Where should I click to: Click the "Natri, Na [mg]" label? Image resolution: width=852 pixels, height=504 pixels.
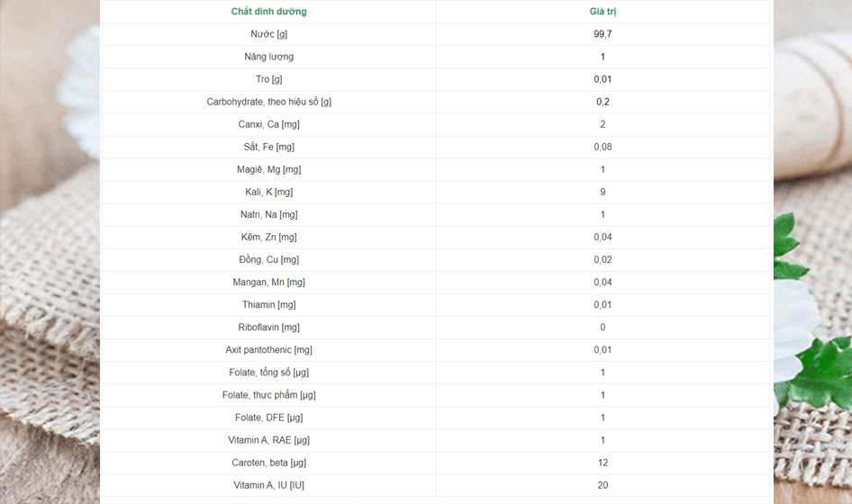pyautogui.click(x=268, y=214)
